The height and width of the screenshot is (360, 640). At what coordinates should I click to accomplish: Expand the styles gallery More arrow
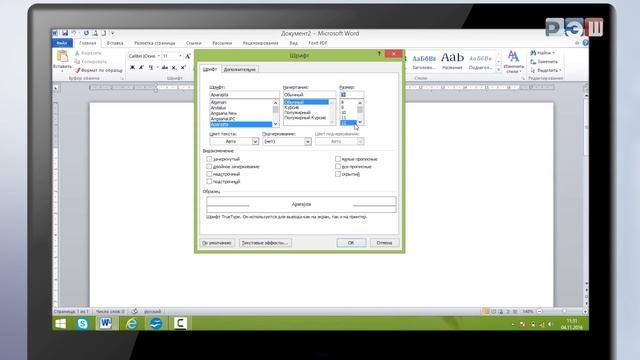498,70
